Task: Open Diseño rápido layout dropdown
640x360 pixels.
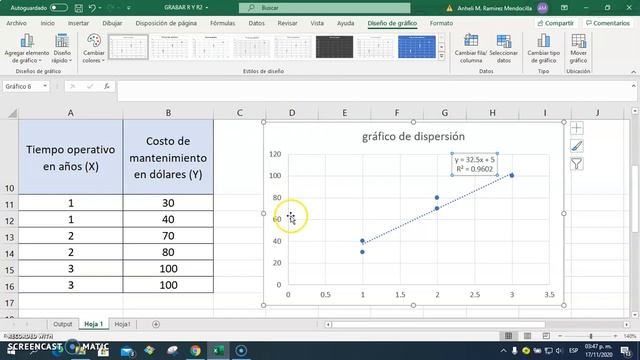Action: 62,49
